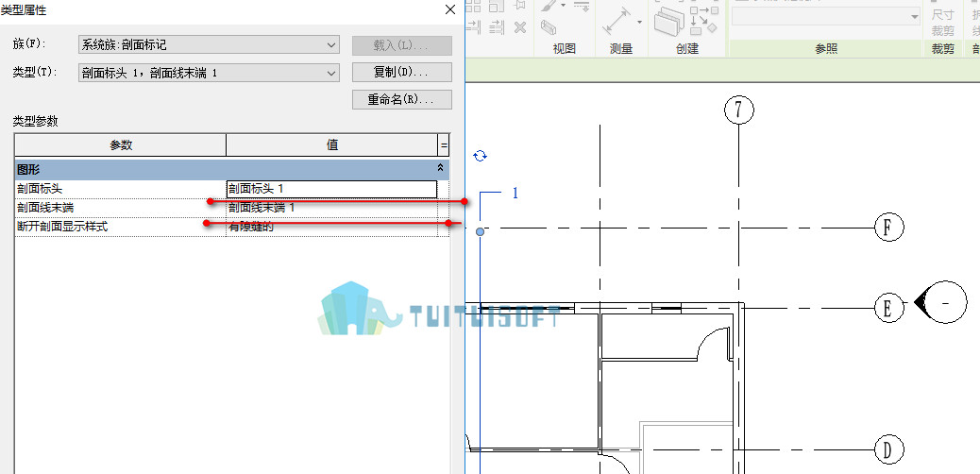Image resolution: width=980 pixels, height=474 pixels.
Task: Click the align-right lines icon left of X
Action: tap(498, 26)
